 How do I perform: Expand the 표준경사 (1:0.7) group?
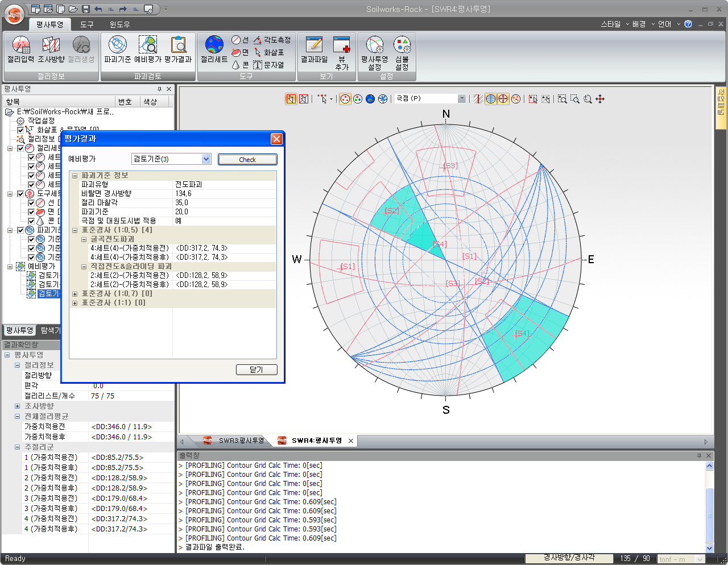(75, 294)
